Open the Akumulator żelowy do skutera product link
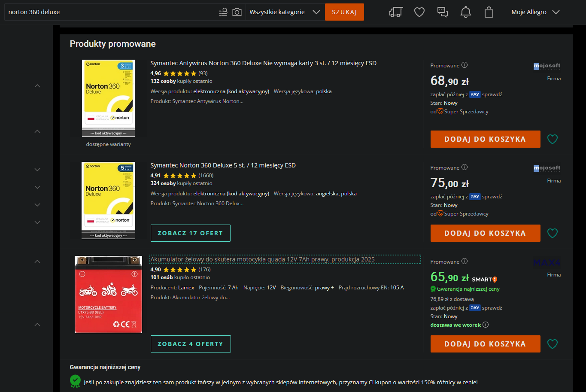Viewport: 586px width, 392px height. (262, 259)
